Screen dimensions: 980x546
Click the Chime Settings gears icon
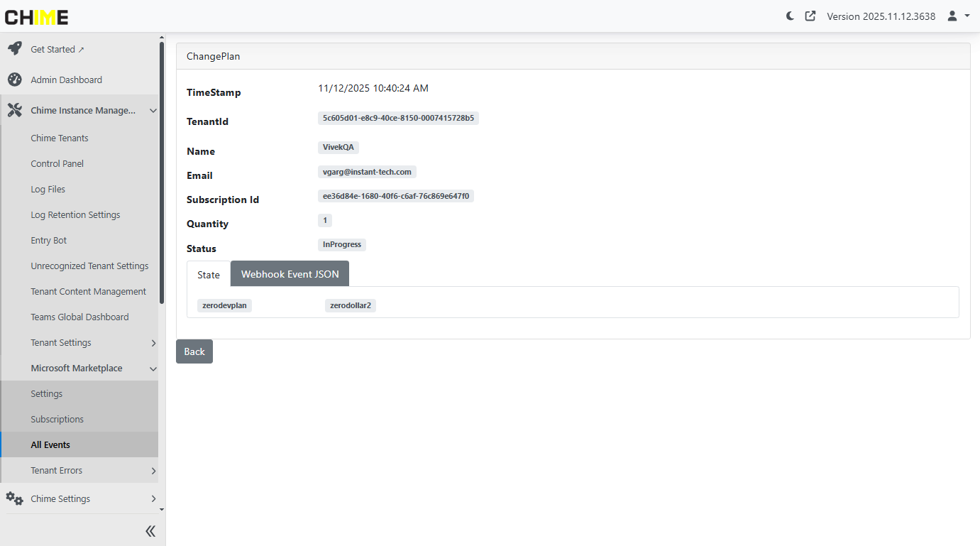[x=14, y=498]
